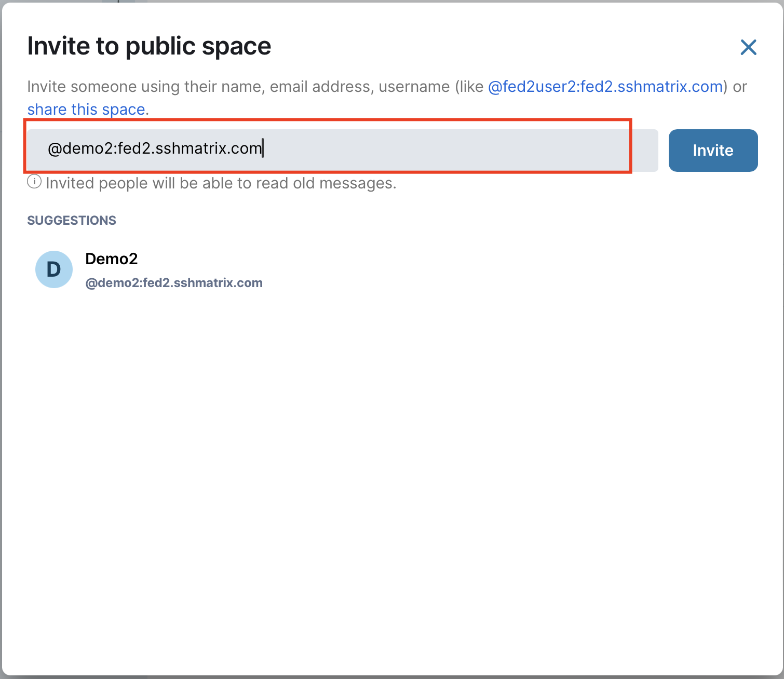Image resolution: width=784 pixels, height=679 pixels.
Task: Click the "Invite to public space" heading
Action: (149, 46)
